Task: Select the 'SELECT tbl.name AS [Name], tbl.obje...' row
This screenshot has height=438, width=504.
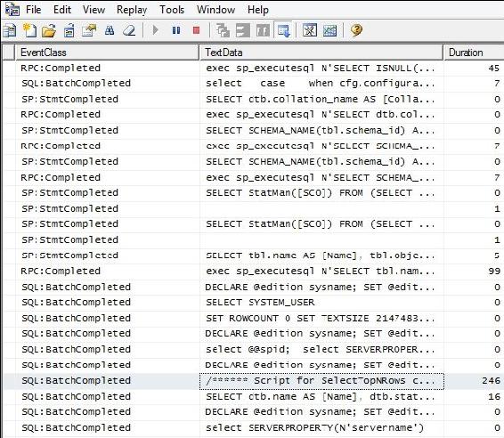Action: coord(253,255)
